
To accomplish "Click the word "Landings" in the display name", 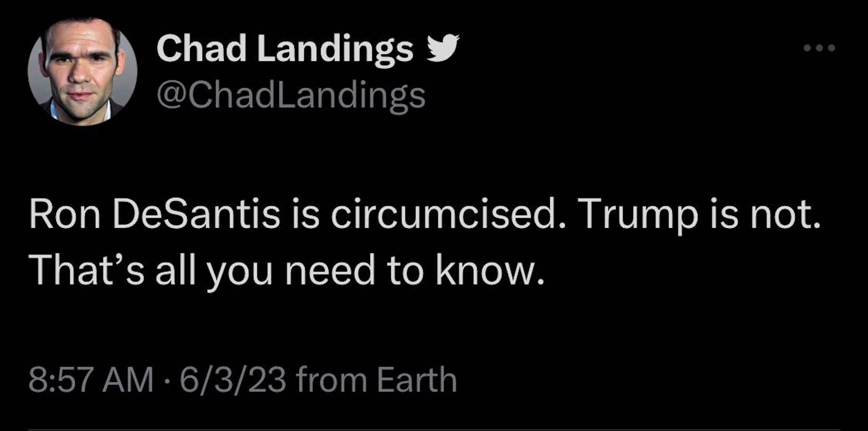I will [x=335, y=49].
